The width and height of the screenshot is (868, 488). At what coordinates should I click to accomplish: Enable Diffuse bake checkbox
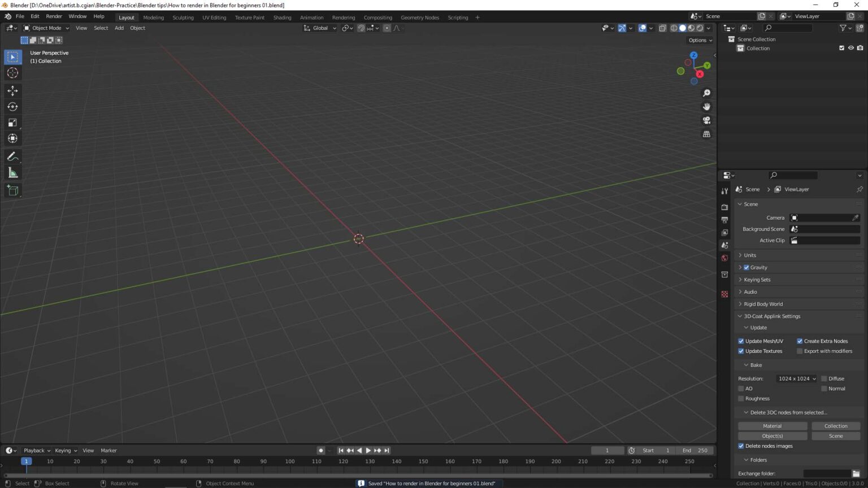point(824,379)
